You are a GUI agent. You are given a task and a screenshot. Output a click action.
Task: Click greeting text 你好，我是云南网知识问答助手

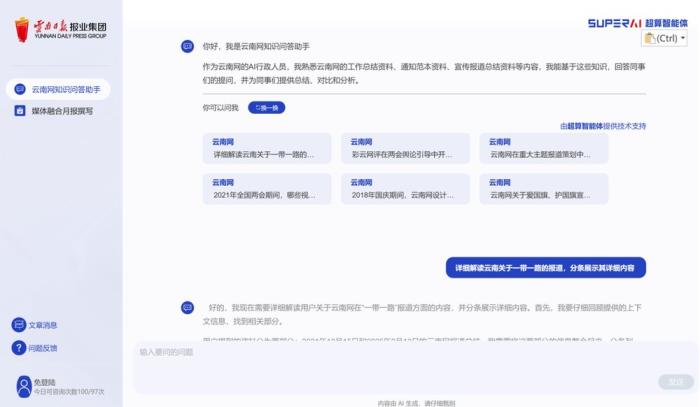256,46
